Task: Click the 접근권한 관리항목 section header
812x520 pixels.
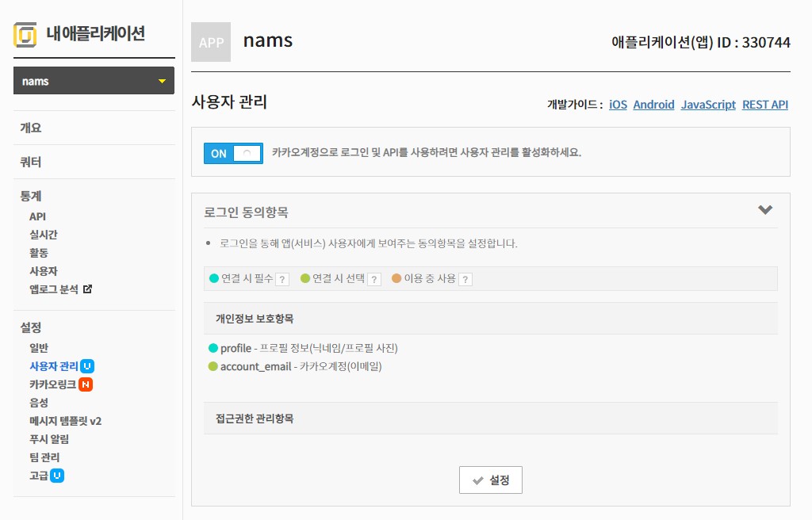Action: click(x=490, y=418)
